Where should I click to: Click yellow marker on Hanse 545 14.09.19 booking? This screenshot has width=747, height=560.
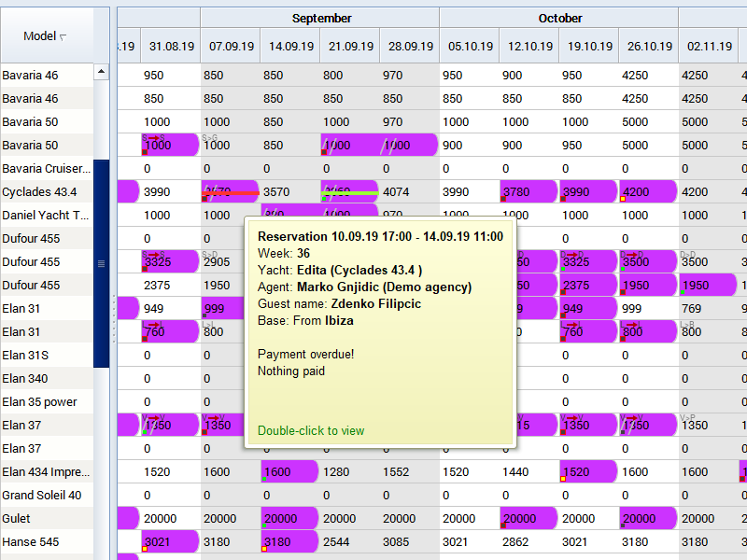point(264,549)
